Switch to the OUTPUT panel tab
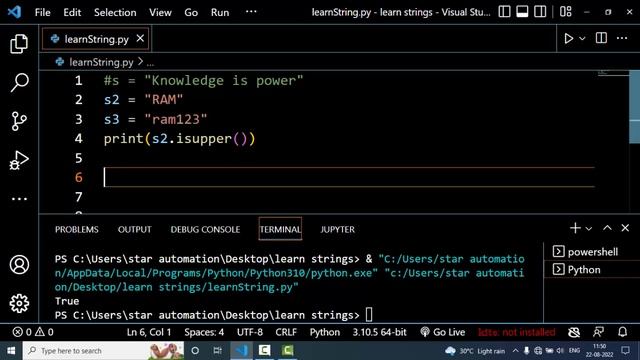The width and height of the screenshot is (640, 360). click(135, 229)
